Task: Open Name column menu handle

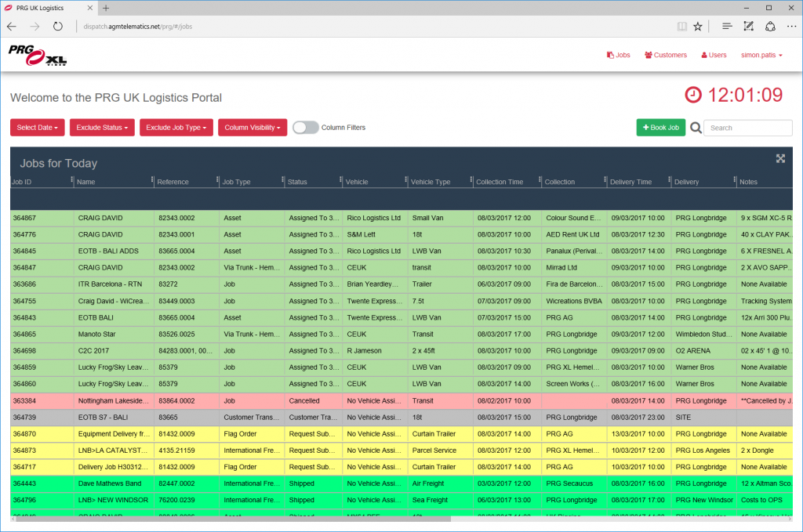Action: point(152,181)
